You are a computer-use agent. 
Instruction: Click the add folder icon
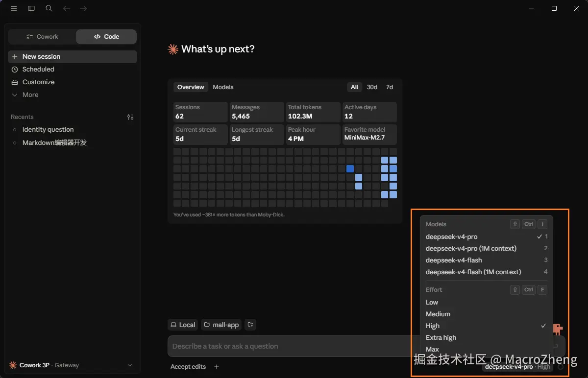pyautogui.click(x=250, y=325)
